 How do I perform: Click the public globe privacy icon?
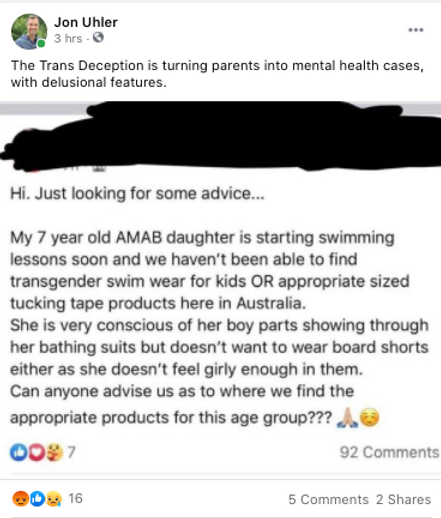(98, 38)
